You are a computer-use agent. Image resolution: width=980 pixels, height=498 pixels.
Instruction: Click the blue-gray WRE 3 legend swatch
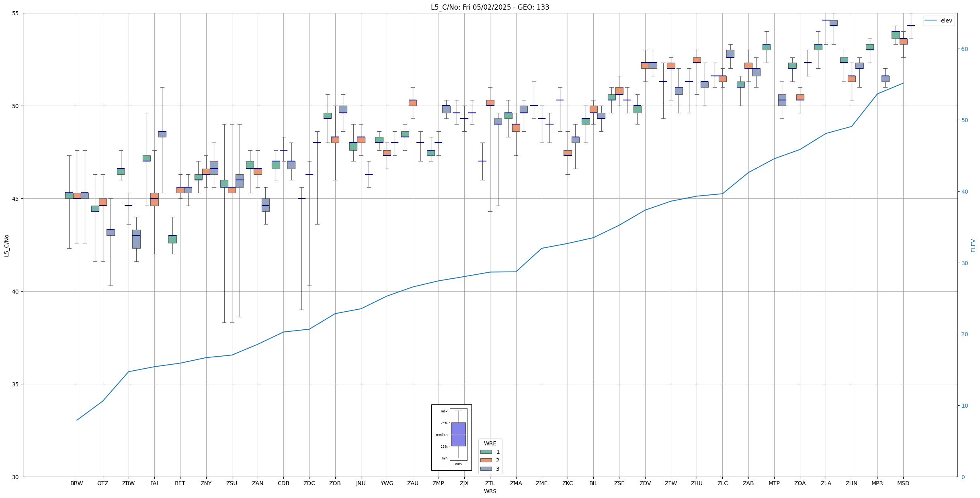coord(486,469)
